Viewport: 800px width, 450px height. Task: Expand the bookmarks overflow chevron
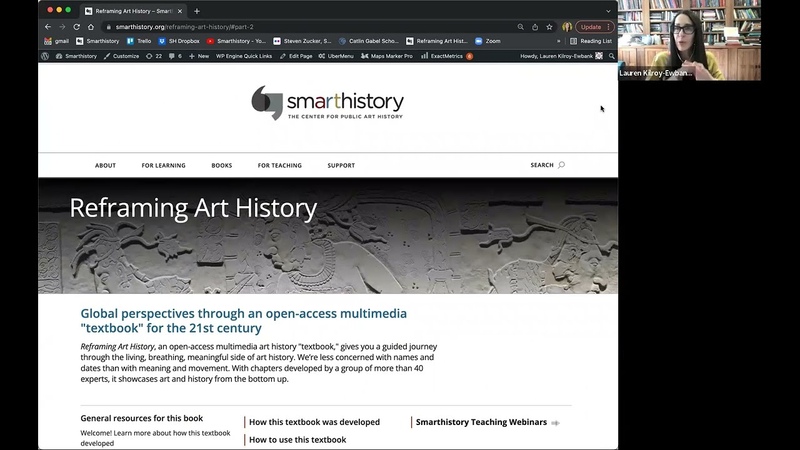559,41
